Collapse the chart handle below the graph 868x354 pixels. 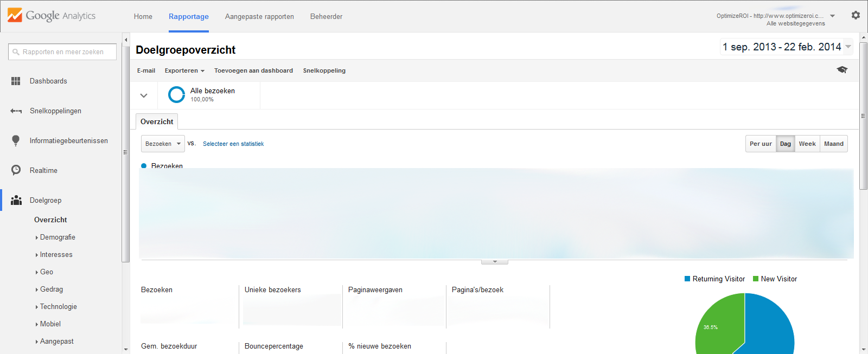pos(495,262)
